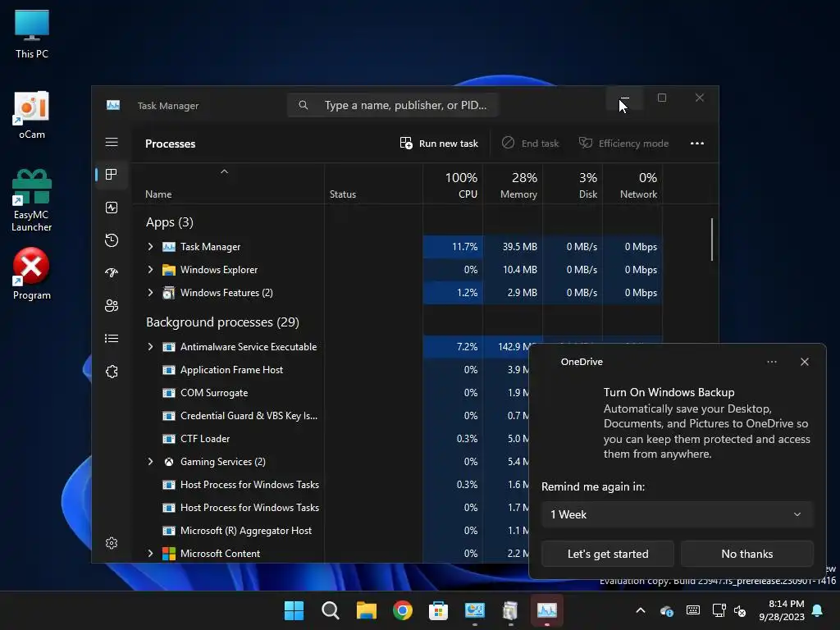Expand Antimalware Service Executable row
840x630 pixels.
tap(151, 347)
